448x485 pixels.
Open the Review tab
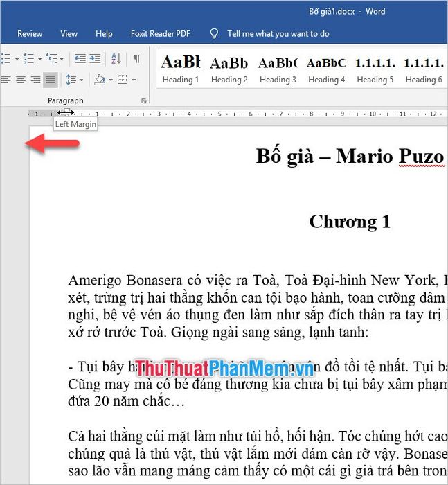point(30,34)
